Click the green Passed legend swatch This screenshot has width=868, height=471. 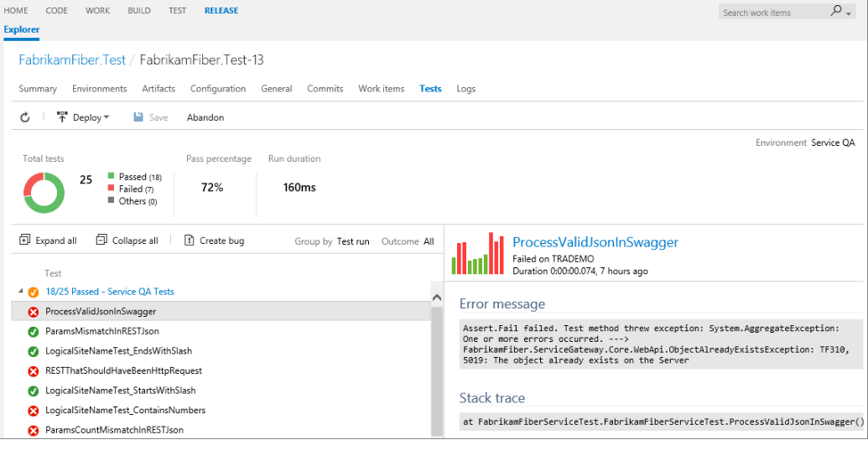click(x=111, y=176)
